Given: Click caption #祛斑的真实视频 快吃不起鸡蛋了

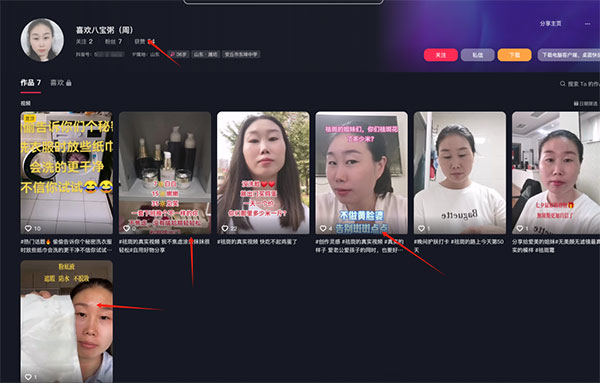Looking at the screenshot, I should click(x=257, y=242).
